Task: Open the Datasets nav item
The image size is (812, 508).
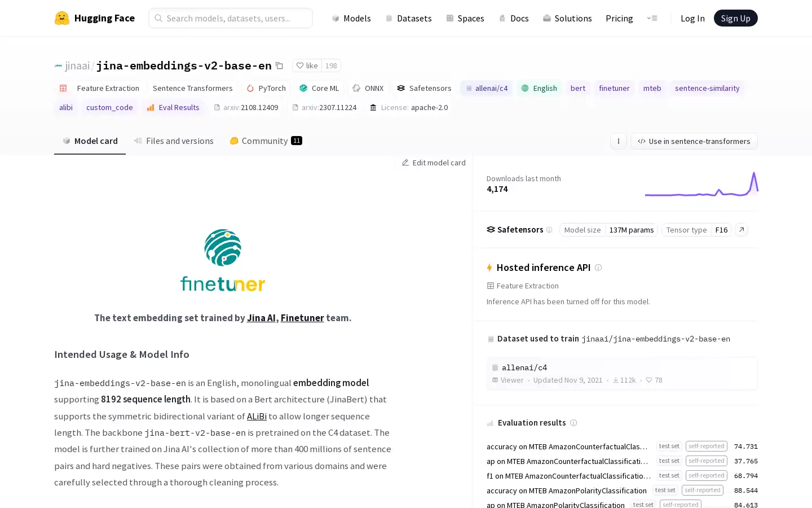Action: [x=408, y=18]
